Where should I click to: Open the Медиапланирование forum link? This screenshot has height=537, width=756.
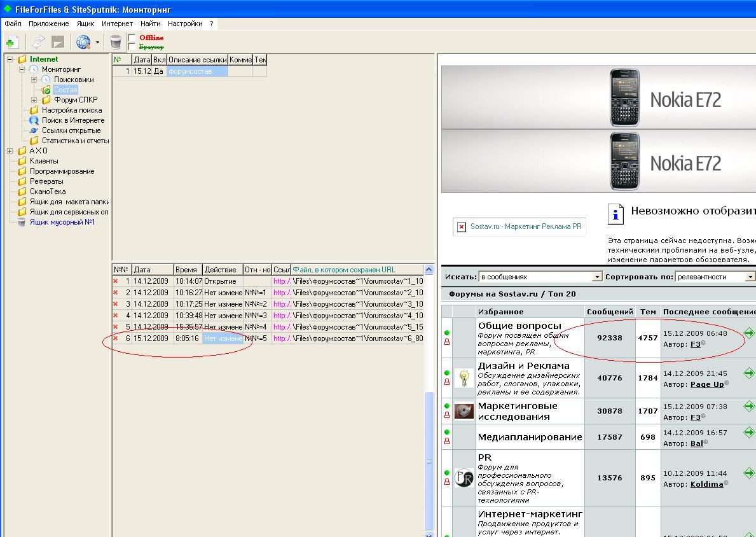click(x=530, y=437)
